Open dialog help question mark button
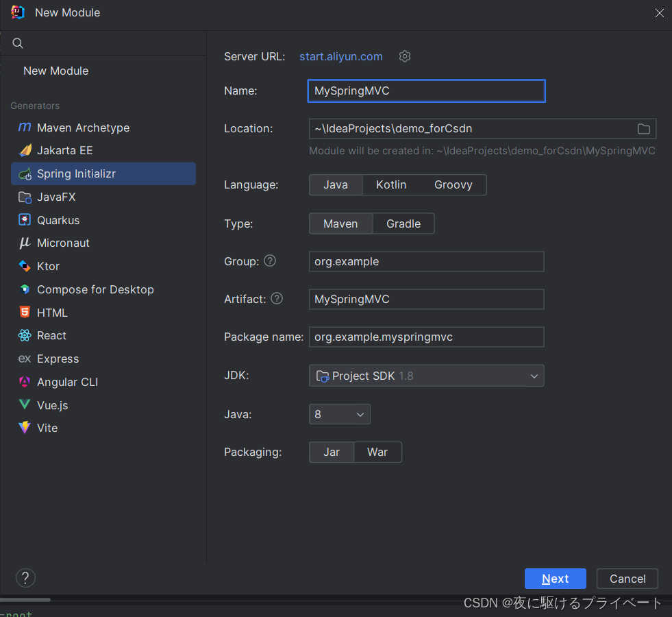 [x=26, y=578]
